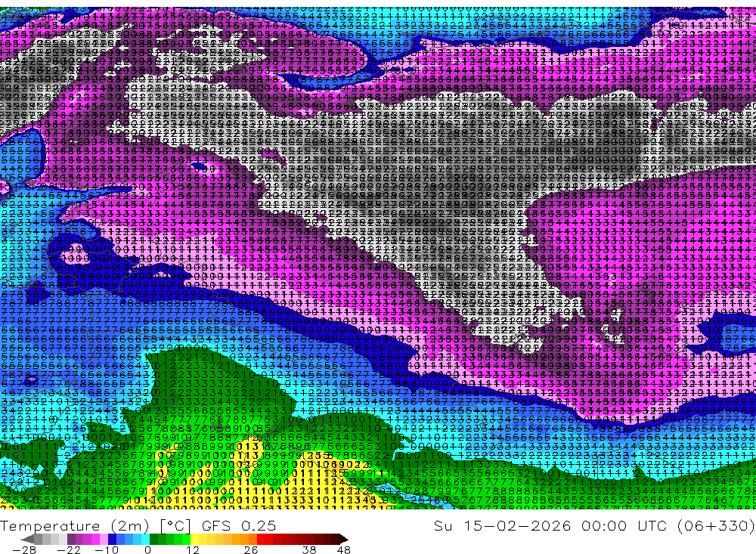Click the '[°C]' unit label
The image size is (756, 554).
(175, 525)
